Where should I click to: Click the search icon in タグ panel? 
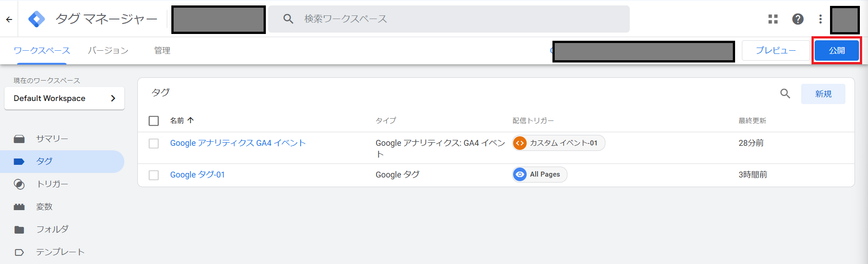785,94
